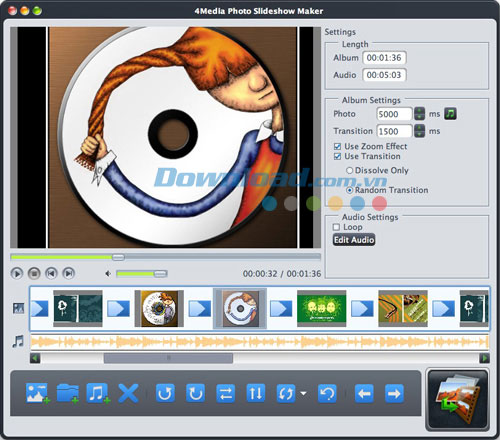Click the transition cycle icon
The width and height of the screenshot is (500, 440).
click(286, 393)
